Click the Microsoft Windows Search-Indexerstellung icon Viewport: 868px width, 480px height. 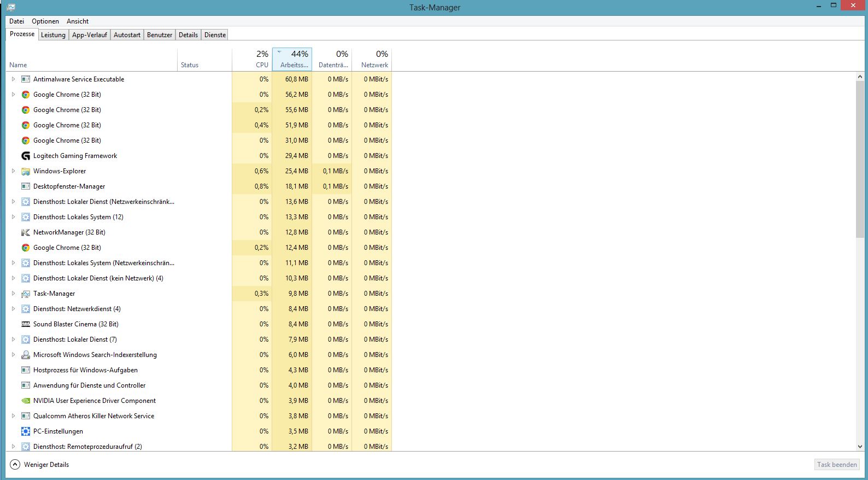25,355
